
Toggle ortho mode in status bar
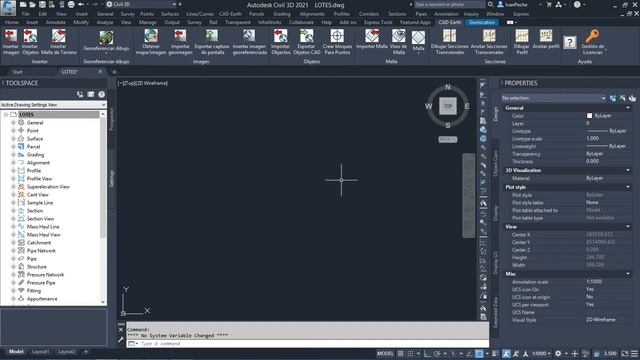click(427, 353)
